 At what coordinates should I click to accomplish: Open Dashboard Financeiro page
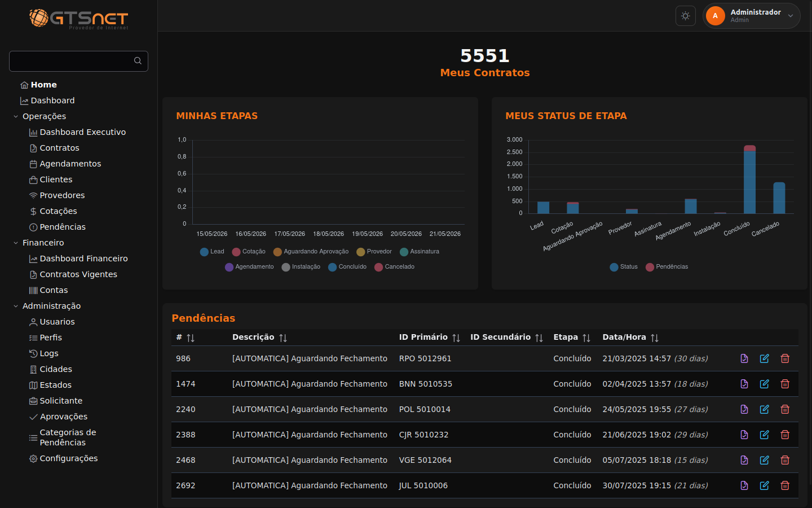coord(78,259)
